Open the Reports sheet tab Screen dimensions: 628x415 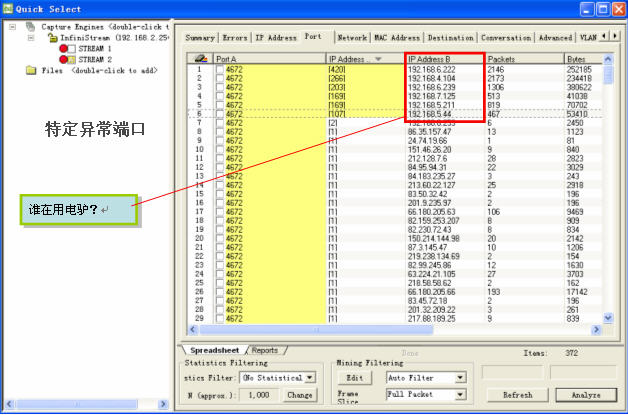pos(264,351)
